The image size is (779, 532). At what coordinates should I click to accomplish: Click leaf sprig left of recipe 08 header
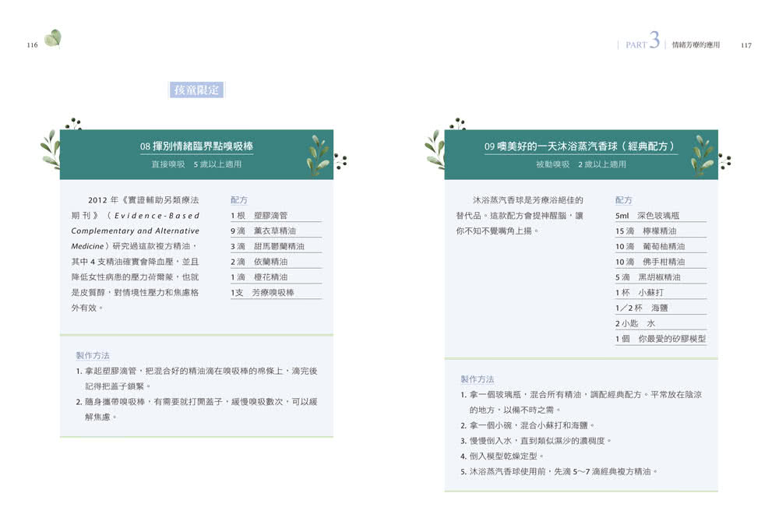point(51,149)
